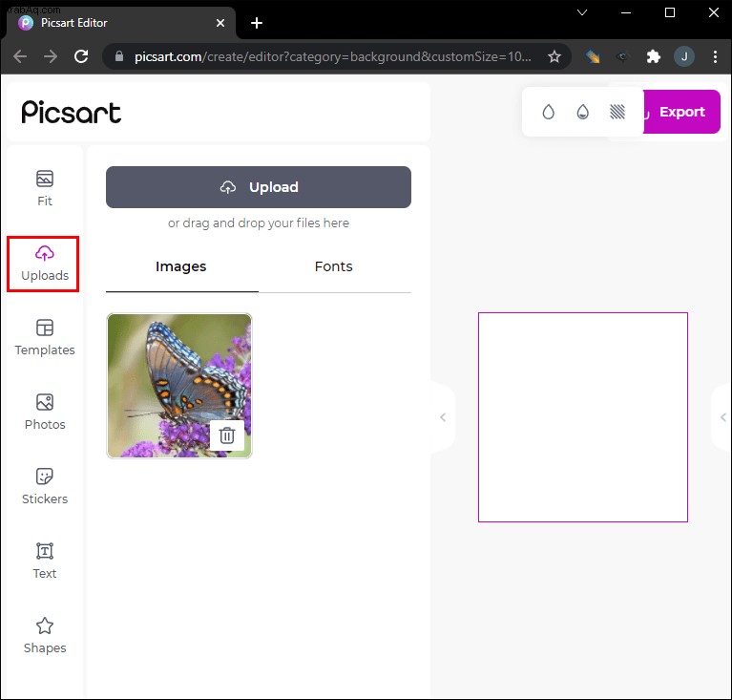The height and width of the screenshot is (700, 732).
Task: Open the tab search dropdown arrow
Action: pos(582,12)
